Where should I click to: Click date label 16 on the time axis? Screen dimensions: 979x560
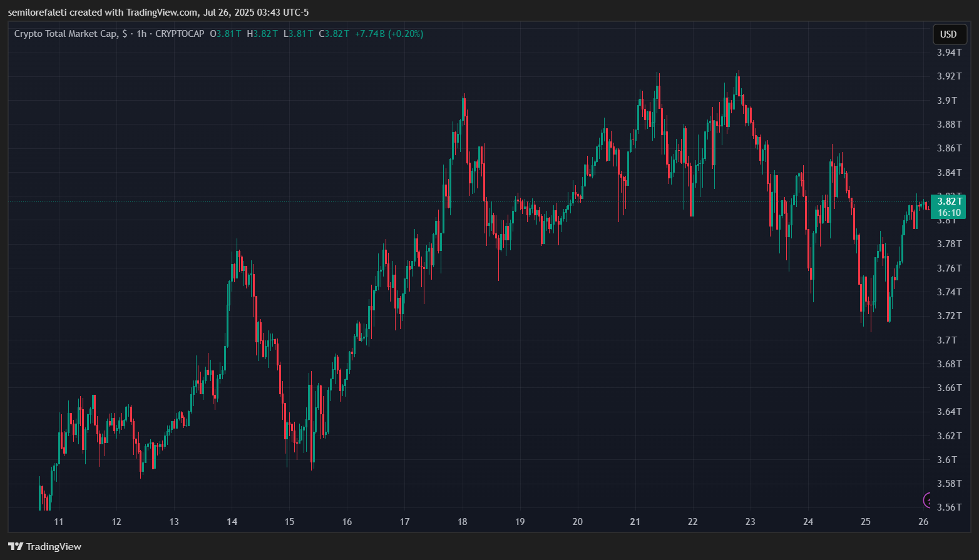(347, 522)
